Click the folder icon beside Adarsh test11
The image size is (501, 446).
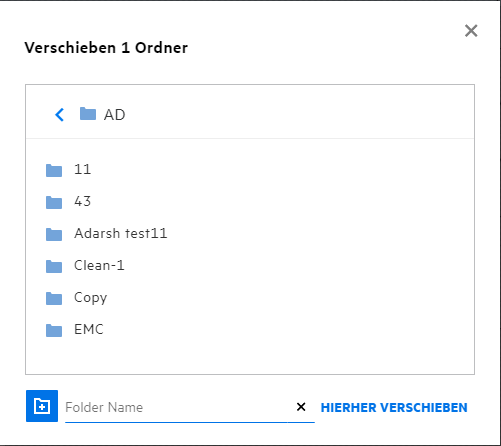pyautogui.click(x=54, y=234)
